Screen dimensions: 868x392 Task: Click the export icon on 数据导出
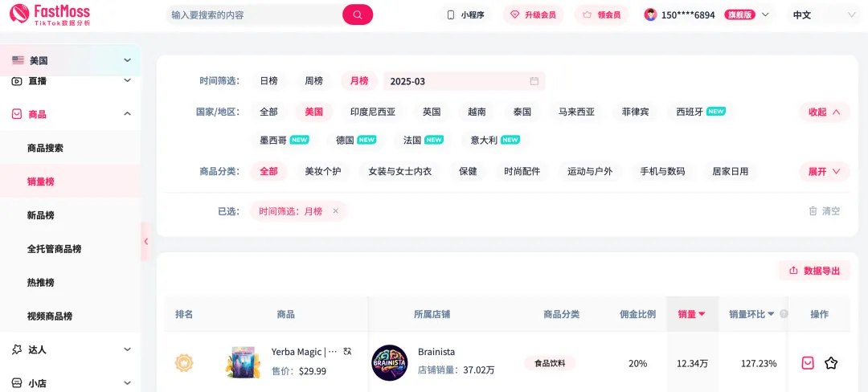pos(793,271)
